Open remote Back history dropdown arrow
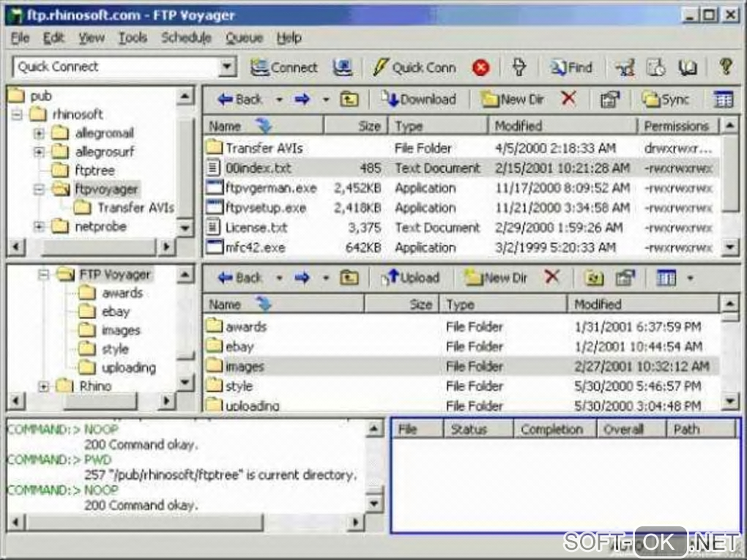This screenshot has height=560, width=747. tap(279, 100)
